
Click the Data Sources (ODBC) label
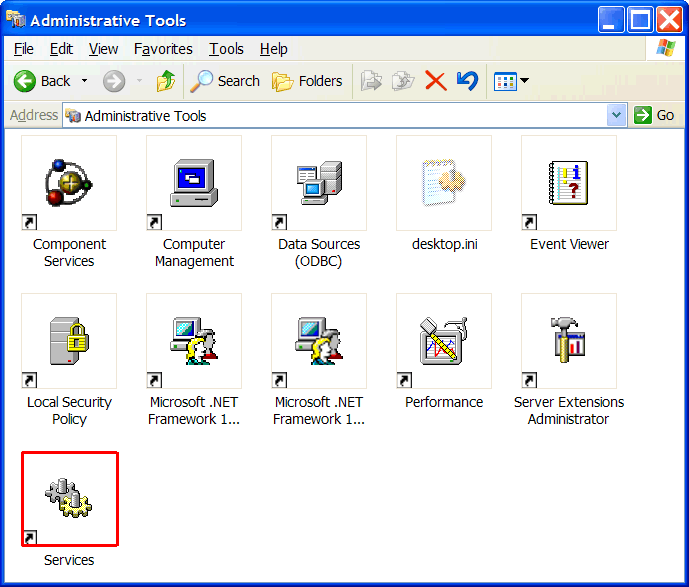point(319,253)
